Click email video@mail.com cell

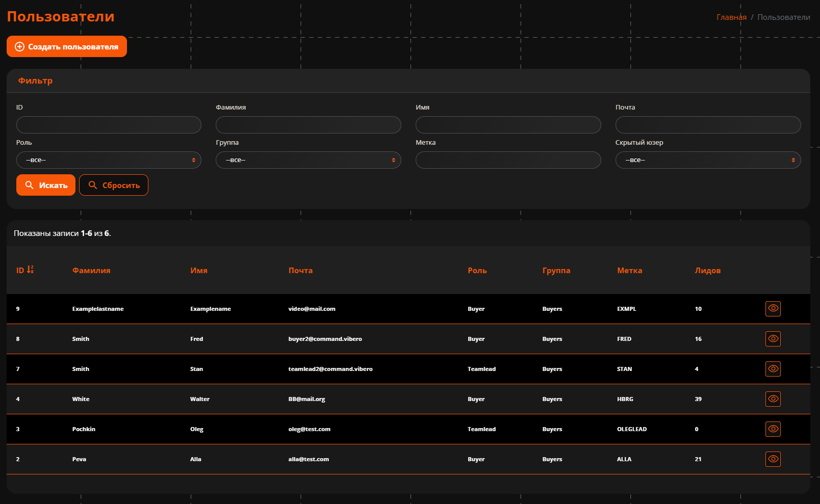click(x=312, y=309)
